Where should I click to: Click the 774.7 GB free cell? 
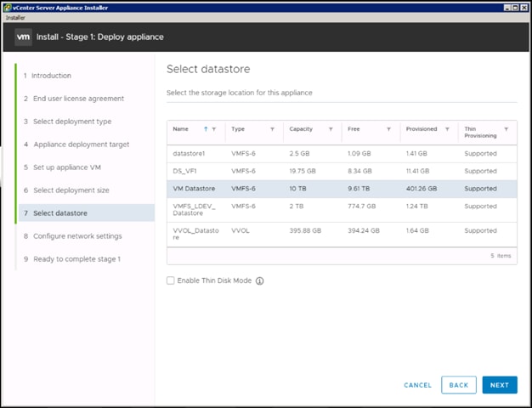(x=362, y=207)
